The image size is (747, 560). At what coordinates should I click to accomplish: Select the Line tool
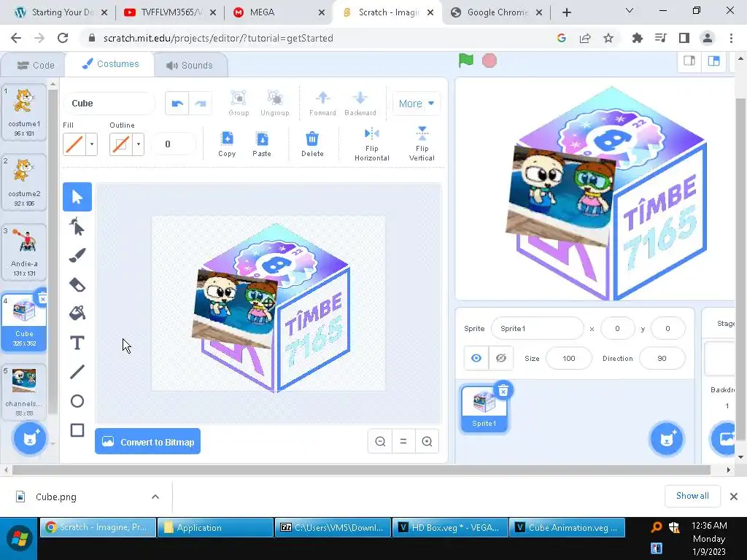[x=77, y=372]
